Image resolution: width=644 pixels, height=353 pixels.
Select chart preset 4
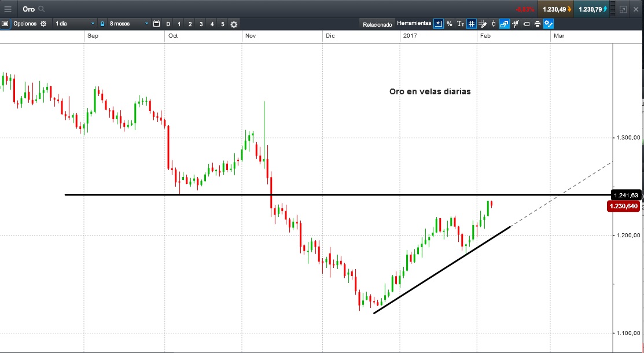click(x=212, y=24)
